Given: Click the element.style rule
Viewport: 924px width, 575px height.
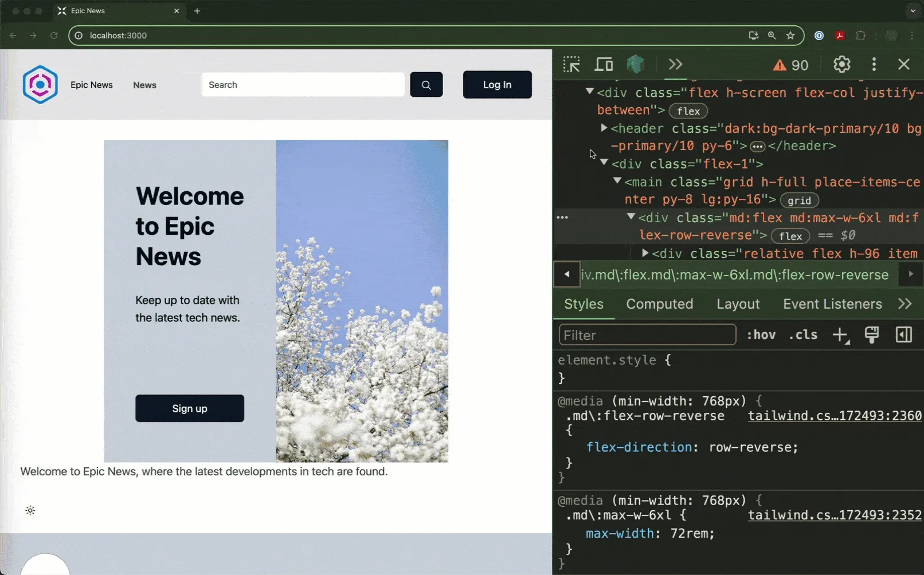Looking at the screenshot, I should [x=607, y=360].
